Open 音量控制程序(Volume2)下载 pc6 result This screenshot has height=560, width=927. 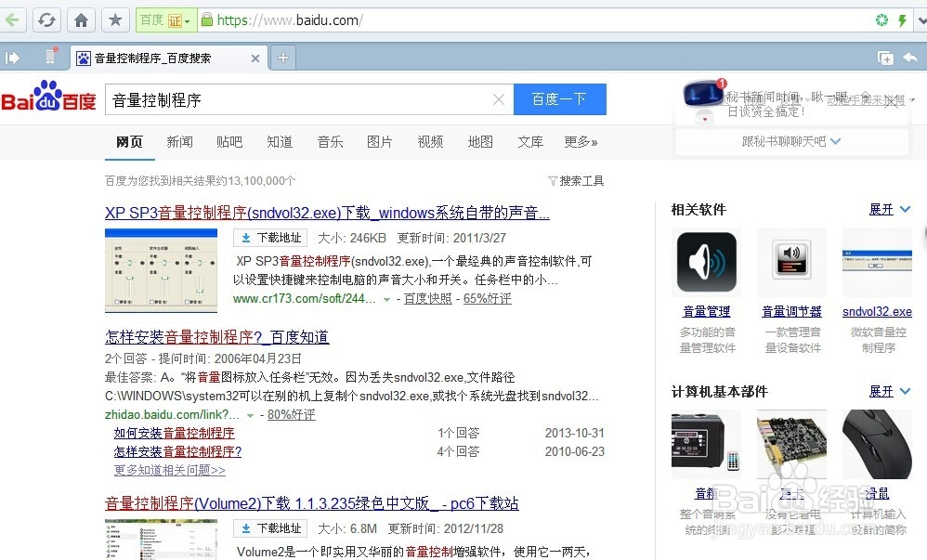point(311,503)
